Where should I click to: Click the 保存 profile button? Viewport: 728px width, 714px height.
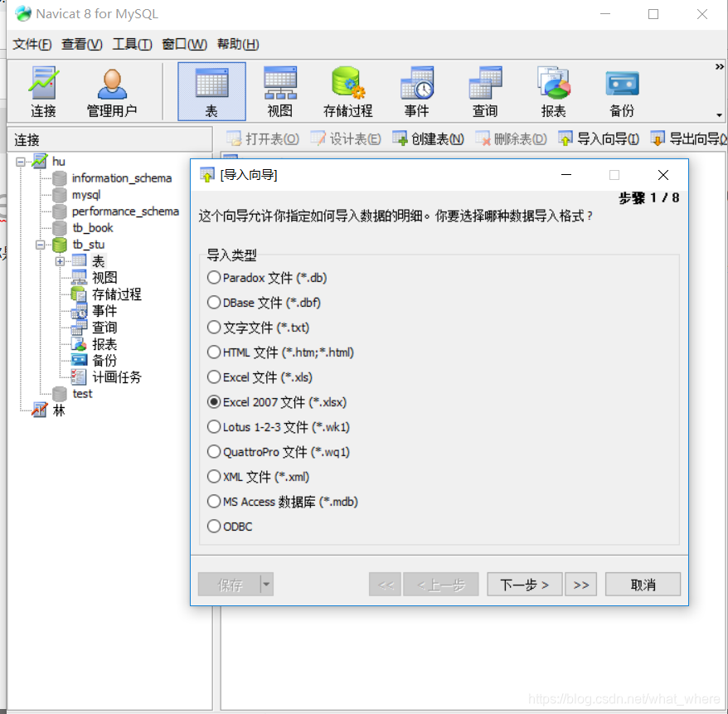tap(230, 584)
